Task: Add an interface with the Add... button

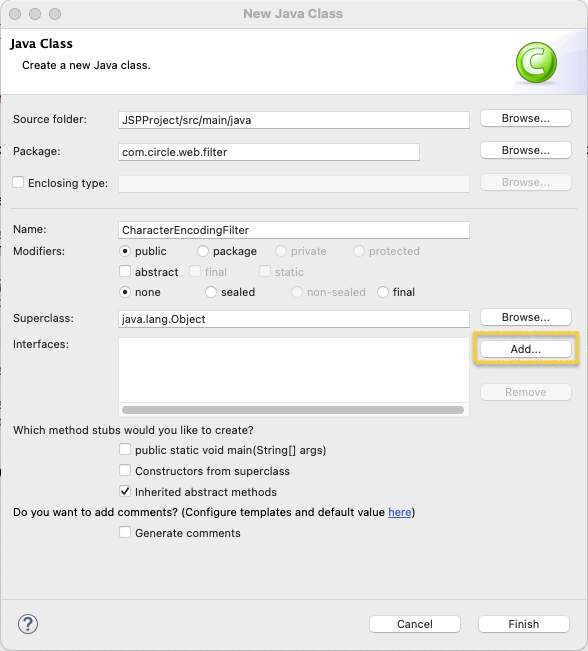Action: click(526, 349)
